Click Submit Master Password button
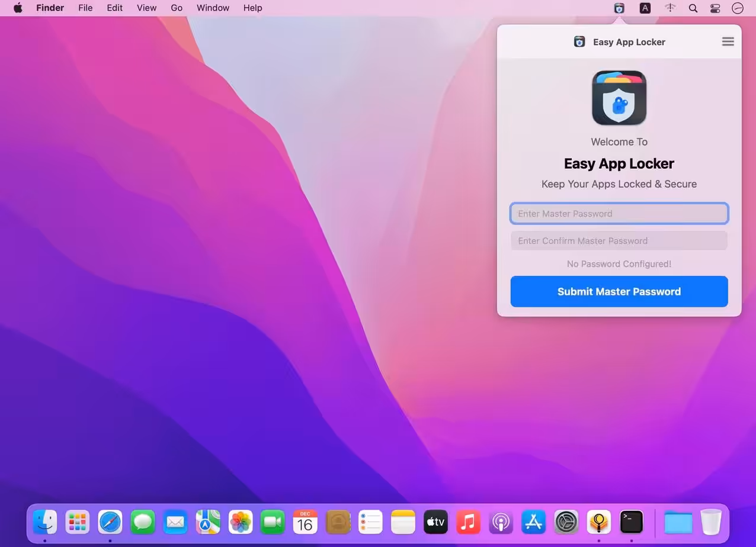 tap(619, 291)
